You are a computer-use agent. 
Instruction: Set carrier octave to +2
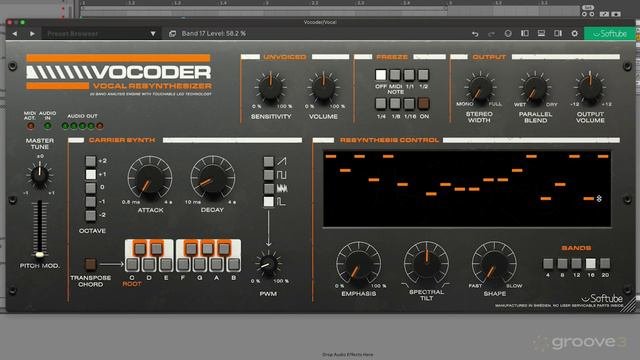pyautogui.click(x=90, y=161)
